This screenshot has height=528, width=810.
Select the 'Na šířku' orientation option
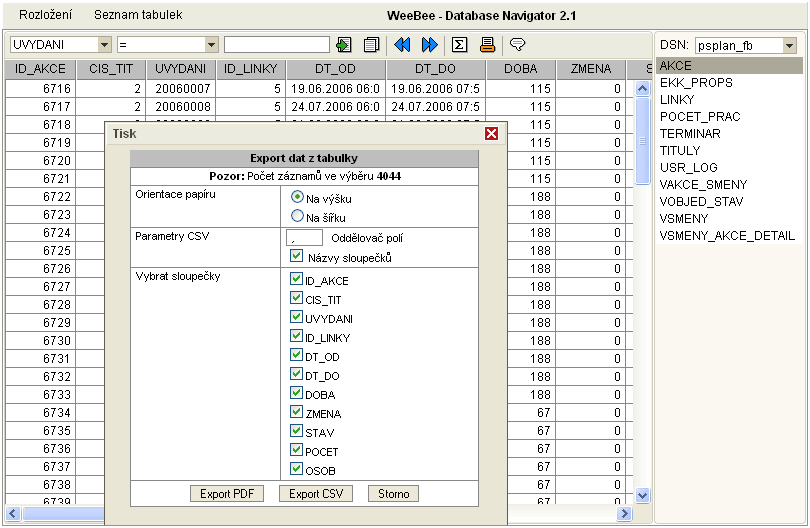tap(297, 215)
